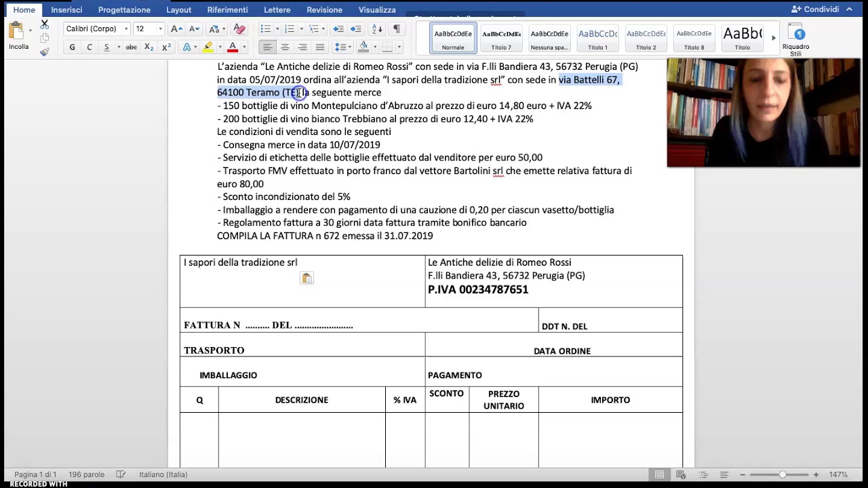Apply text effects with the outlined A
Viewport: 868px width, 488px height.
(x=186, y=47)
